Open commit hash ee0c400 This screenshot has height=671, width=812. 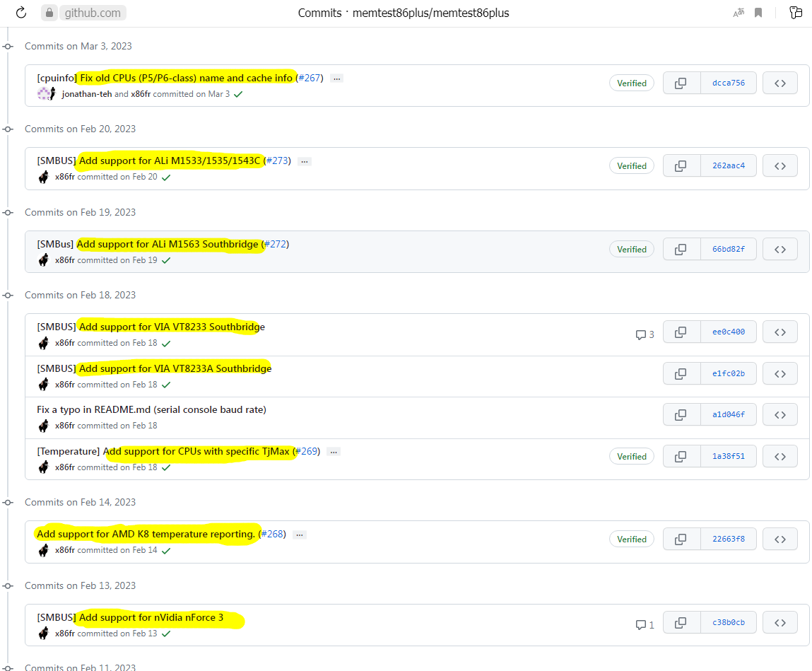pyautogui.click(x=728, y=332)
